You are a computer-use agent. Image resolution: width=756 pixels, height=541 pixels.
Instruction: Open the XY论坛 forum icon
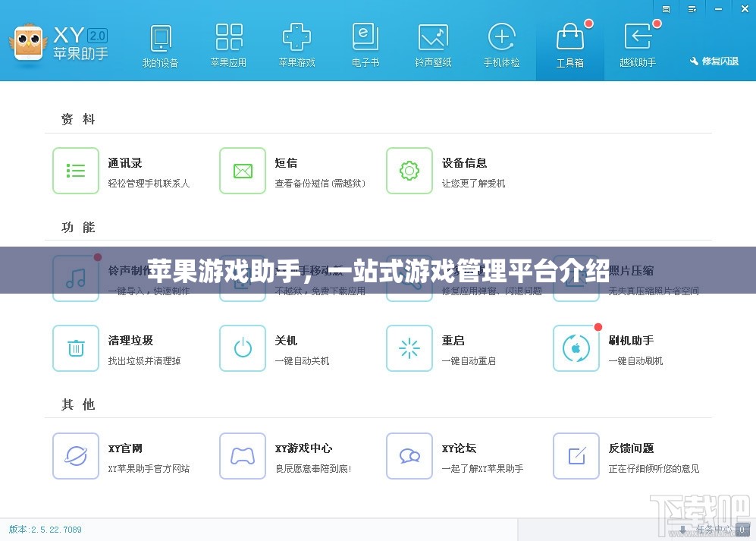point(409,456)
